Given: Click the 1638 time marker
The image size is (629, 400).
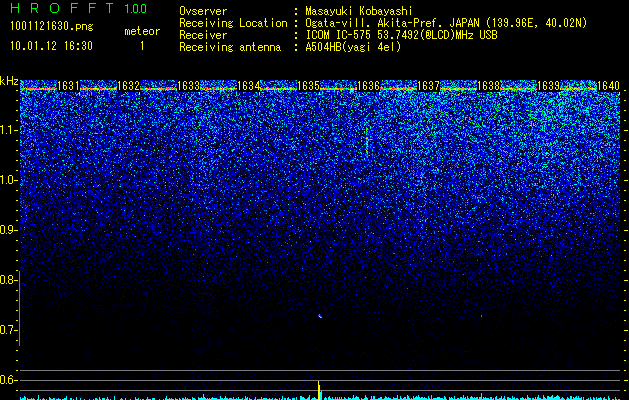Looking at the screenshot, I should click(488, 86).
